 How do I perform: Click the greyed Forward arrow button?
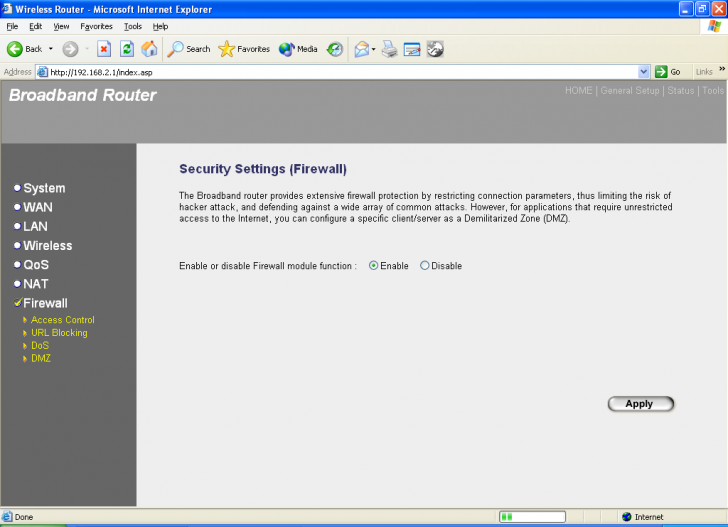click(x=71, y=49)
